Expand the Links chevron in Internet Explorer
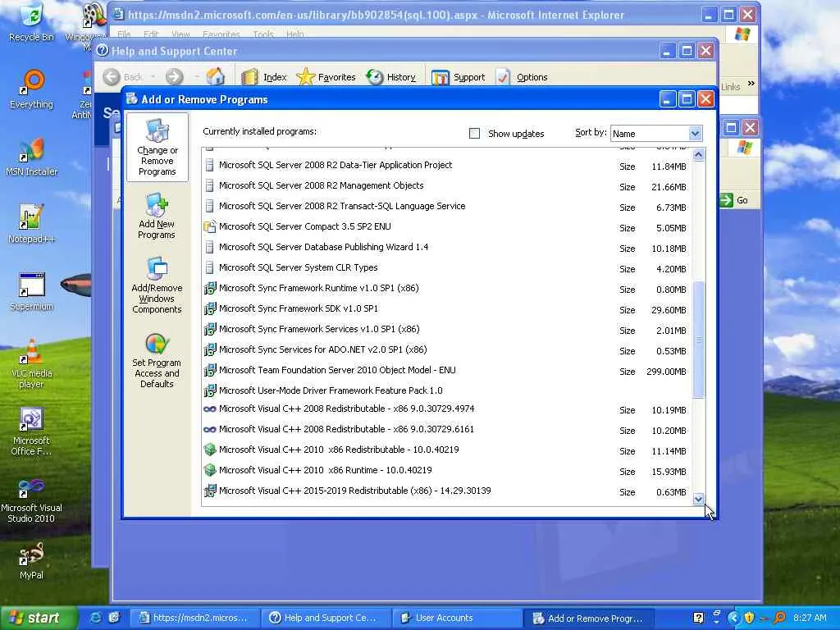The width and height of the screenshot is (840, 630). click(751, 84)
